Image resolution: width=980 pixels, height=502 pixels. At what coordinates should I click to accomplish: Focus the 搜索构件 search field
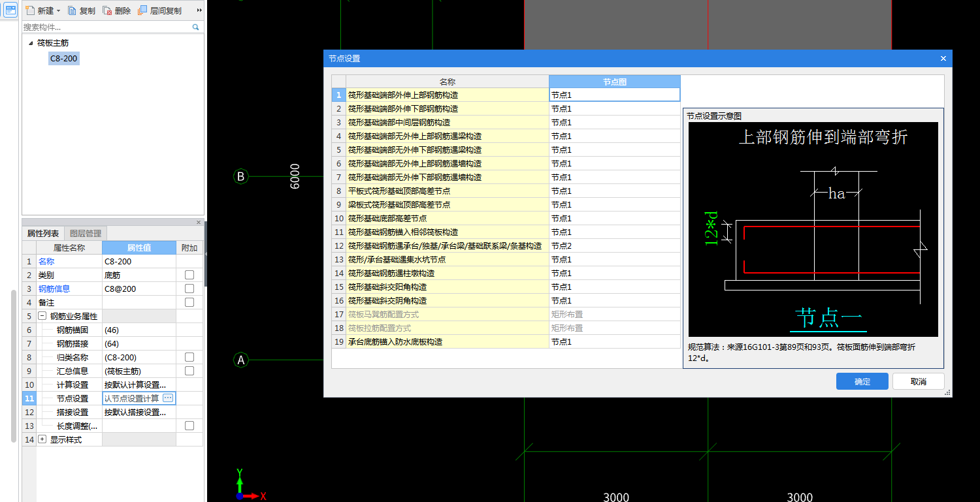[106, 27]
